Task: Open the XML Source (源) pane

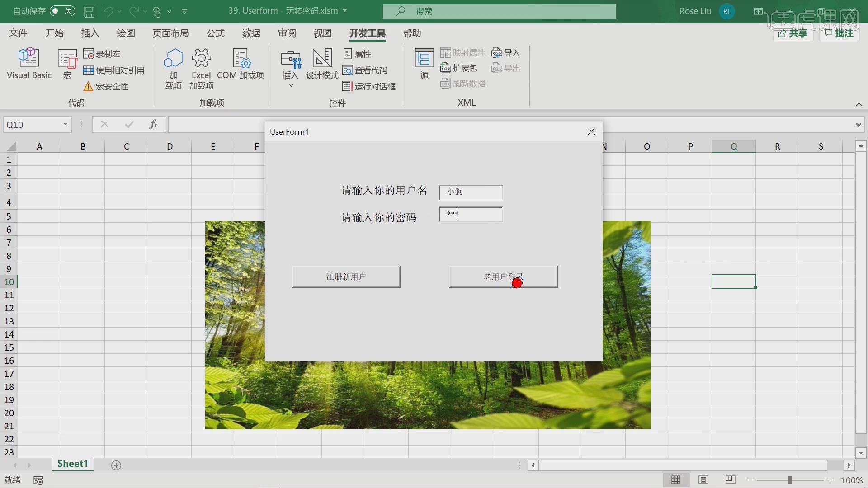Action: click(x=424, y=64)
